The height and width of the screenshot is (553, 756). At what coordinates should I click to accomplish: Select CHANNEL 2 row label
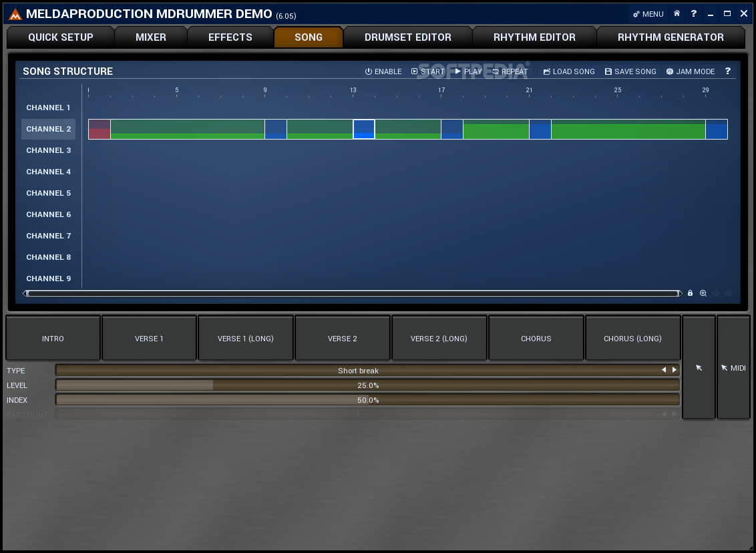tap(48, 129)
